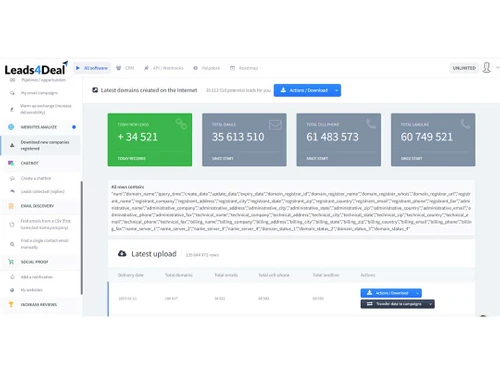Expand the user account dropdown arrow
Viewport: 500px width, 375px height.
(x=497, y=68)
